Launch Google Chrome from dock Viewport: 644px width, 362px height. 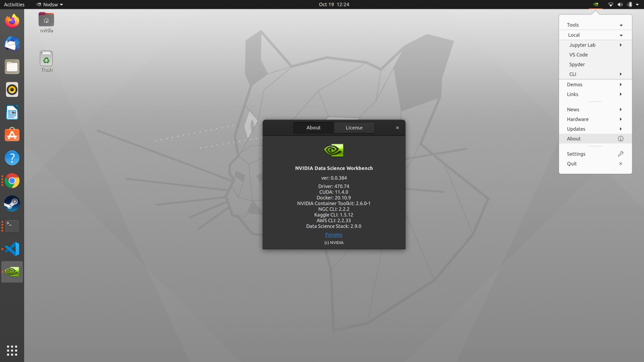click(x=12, y=181)
